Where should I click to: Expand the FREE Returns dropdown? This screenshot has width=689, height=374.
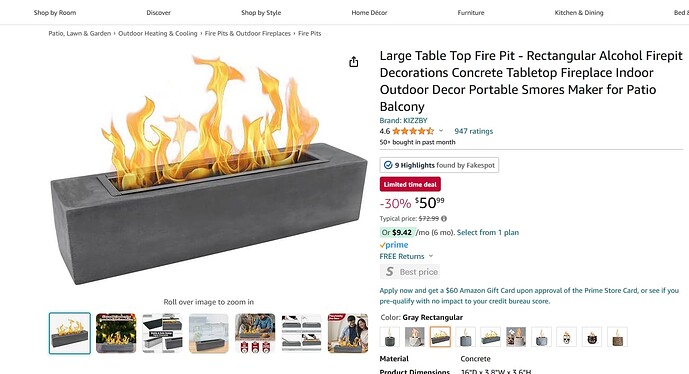coord(431,256)
